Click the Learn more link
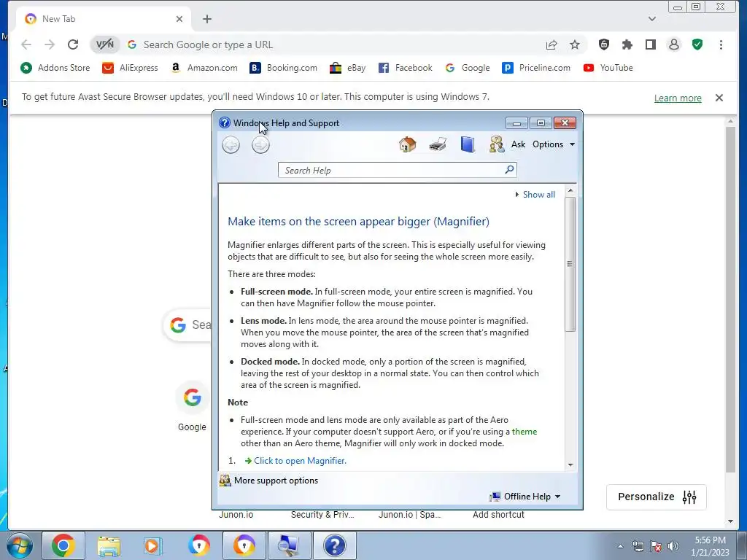Viewport: 747px width, 560px height. (678, 98)
